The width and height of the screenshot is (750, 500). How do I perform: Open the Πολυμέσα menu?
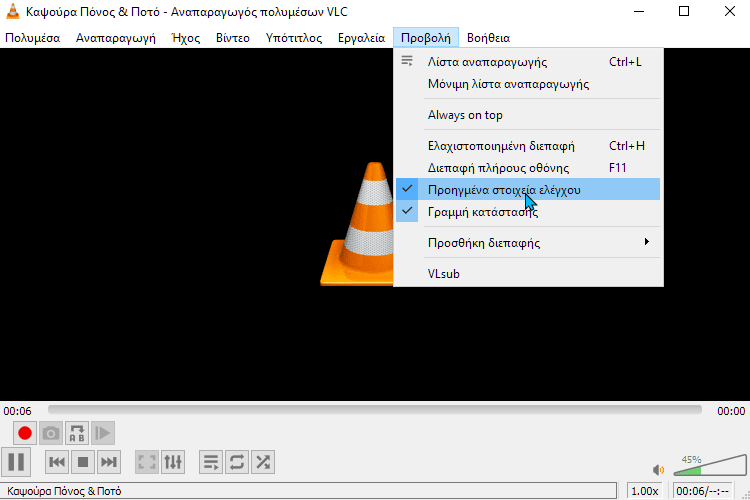(33, 38)
